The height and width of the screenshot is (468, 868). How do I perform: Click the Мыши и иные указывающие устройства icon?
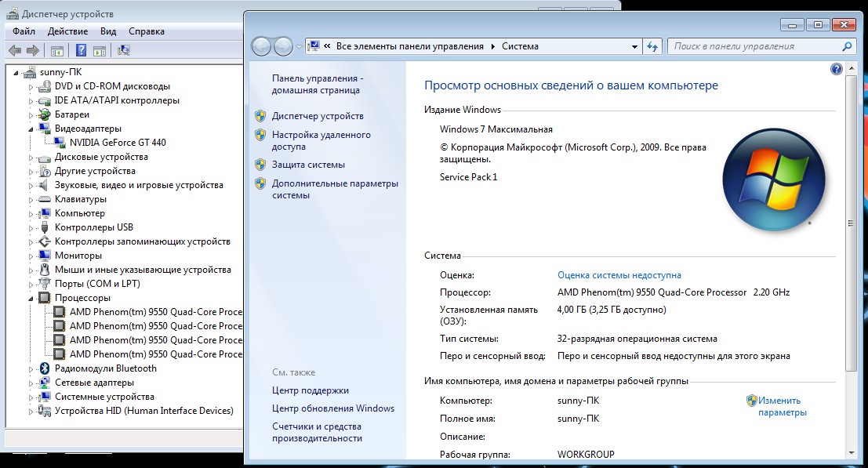point(44,270)
